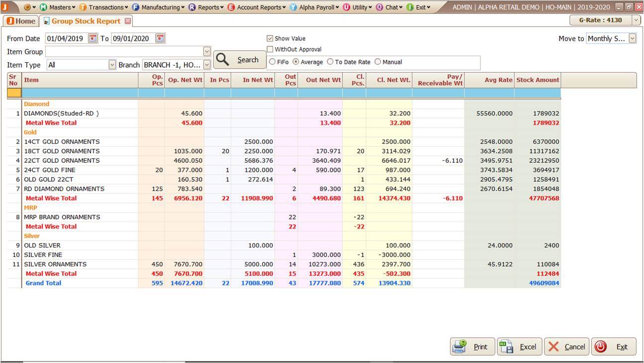Open the Exit menu in menu bar
This screenshot has height=363, width=644.
click(x=418, y=7)
